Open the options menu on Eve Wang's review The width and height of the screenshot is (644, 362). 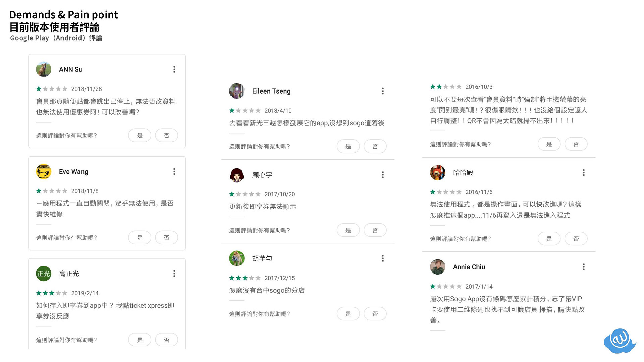coord(174,172)
